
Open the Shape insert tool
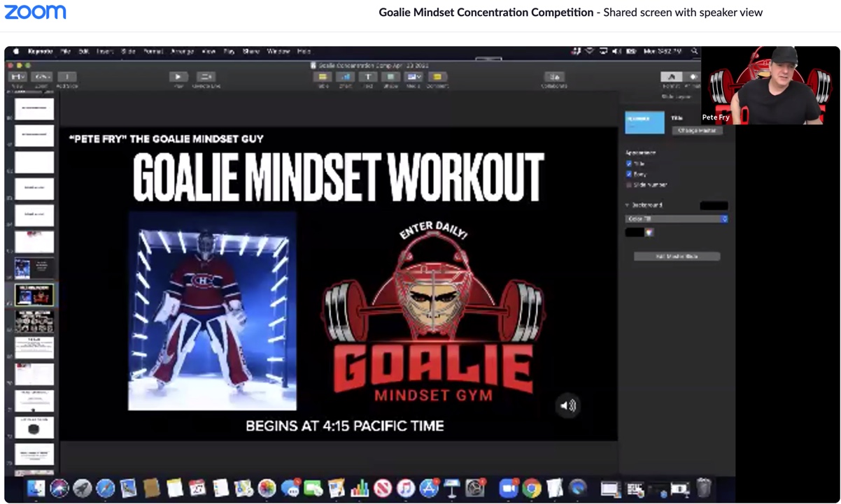click(x=391, y=77)
